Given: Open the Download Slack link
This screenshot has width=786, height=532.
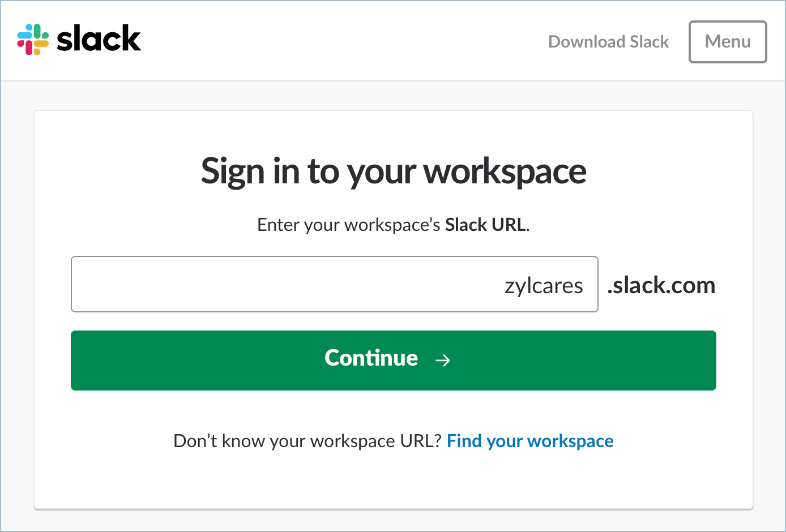Looking at the screenshot, I should coord(608,42).
